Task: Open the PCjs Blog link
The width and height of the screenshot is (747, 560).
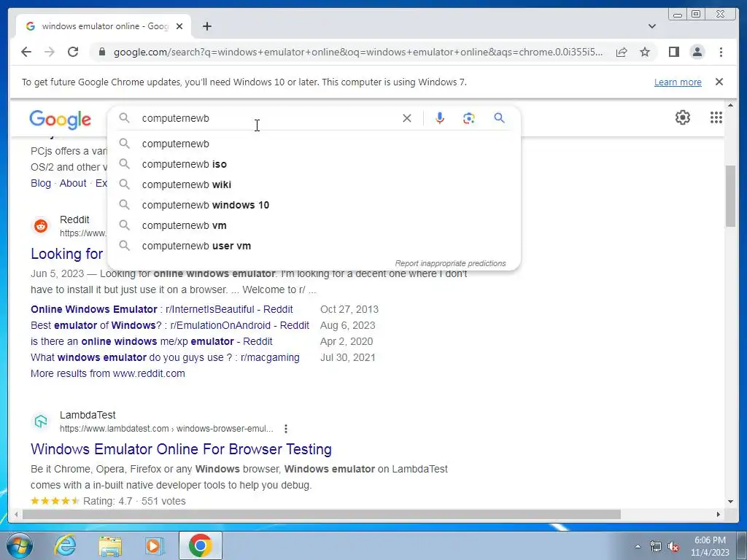Action: (41, 183)
